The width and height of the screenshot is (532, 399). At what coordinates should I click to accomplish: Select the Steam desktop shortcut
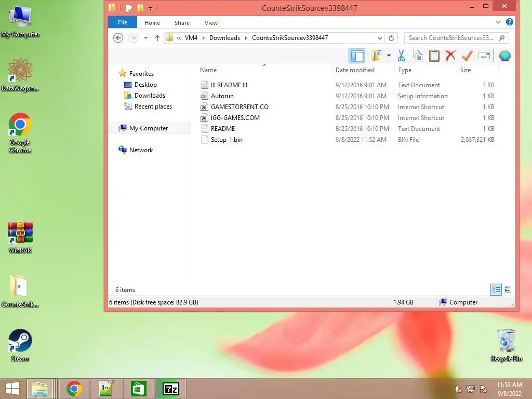(20, 345)
